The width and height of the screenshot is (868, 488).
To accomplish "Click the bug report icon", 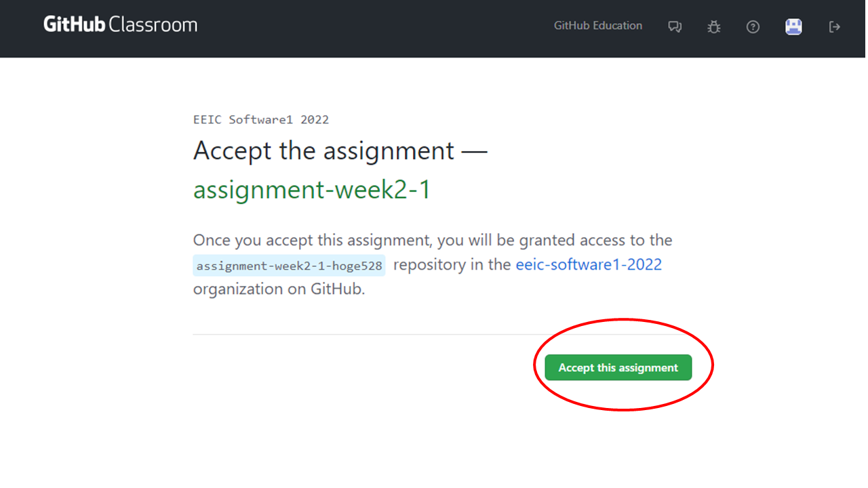I will [713, 27].
